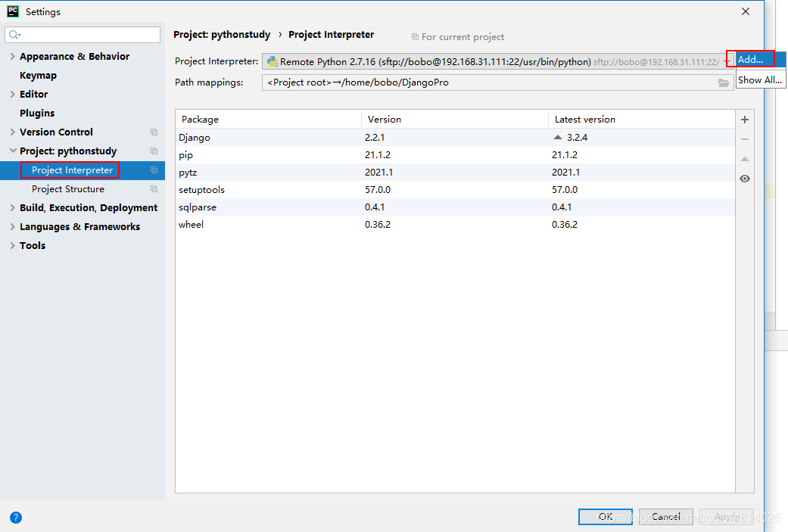Choose Show All... from interpreter popup
The height and width of the screenshot is (532, 788).
759,80
